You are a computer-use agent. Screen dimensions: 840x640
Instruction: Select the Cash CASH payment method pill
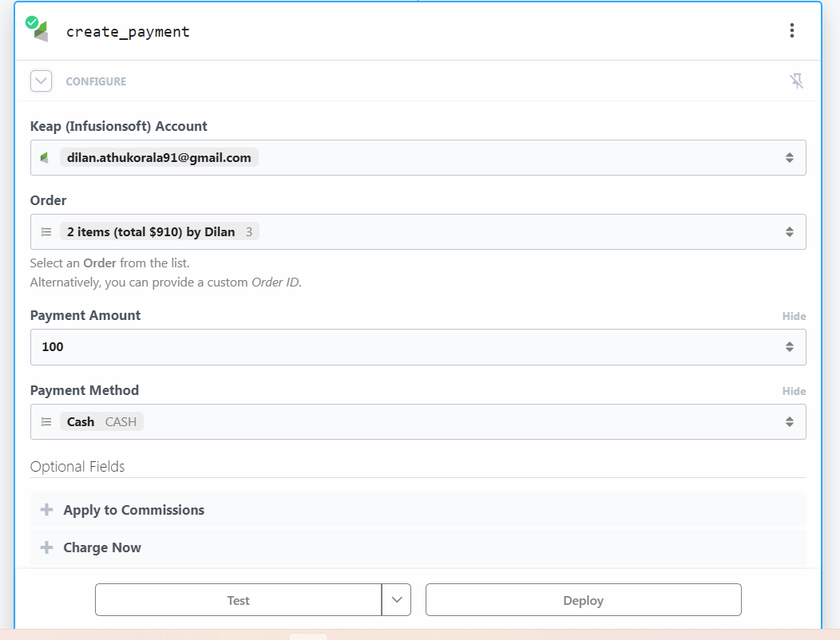(101, 422)
